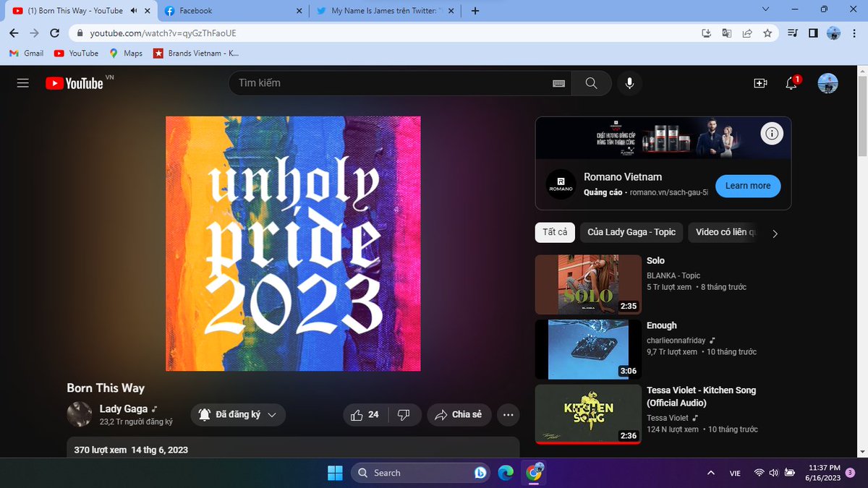Reload the page
Image resolution: width=868 pixels, height=488 pixels.
54,33
